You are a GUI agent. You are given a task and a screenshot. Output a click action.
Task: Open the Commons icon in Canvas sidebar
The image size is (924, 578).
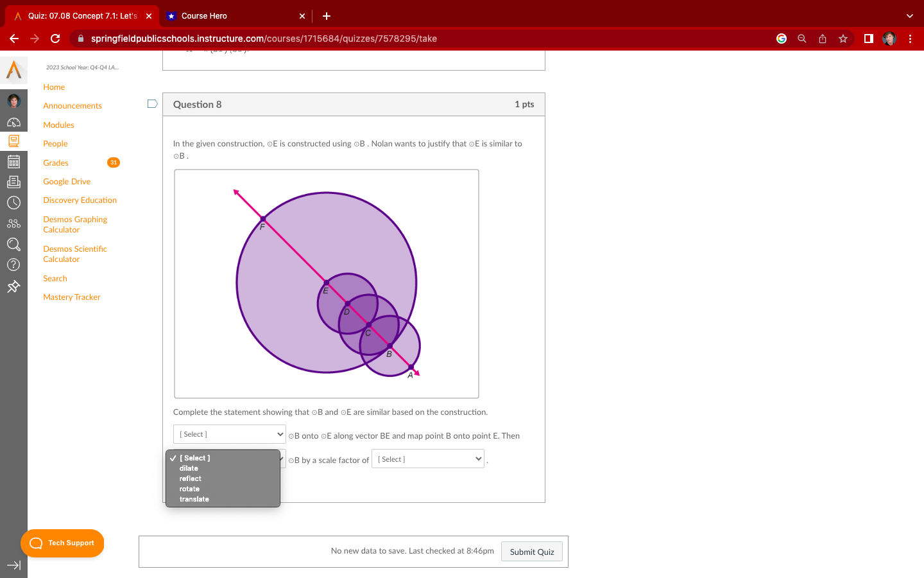point(13,223)
